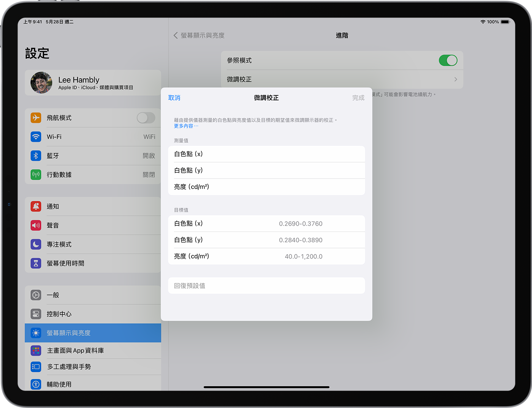532x408 pixels.
Task: Open the 更多內容 link
Action: (x=186, y=126)
